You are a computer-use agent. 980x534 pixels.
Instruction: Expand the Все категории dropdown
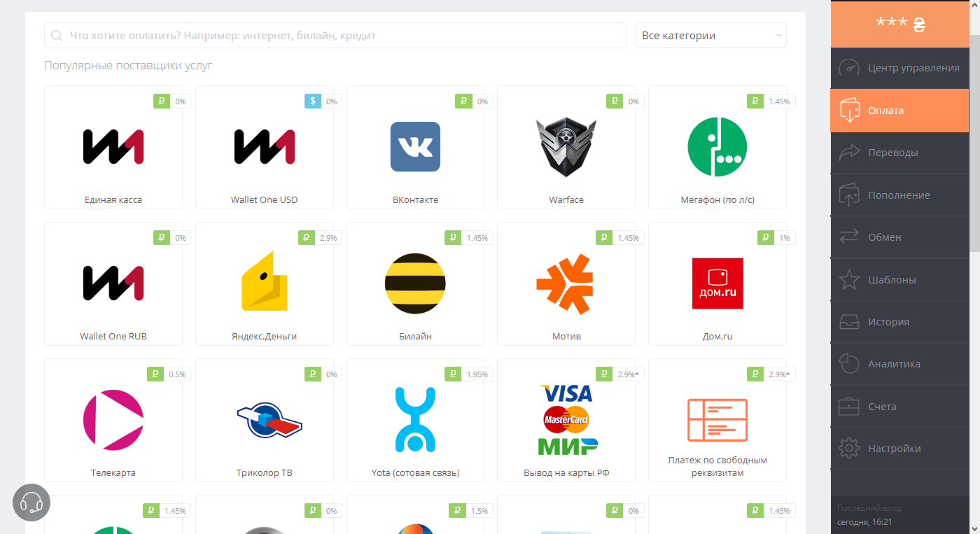(x=710, y=36)
